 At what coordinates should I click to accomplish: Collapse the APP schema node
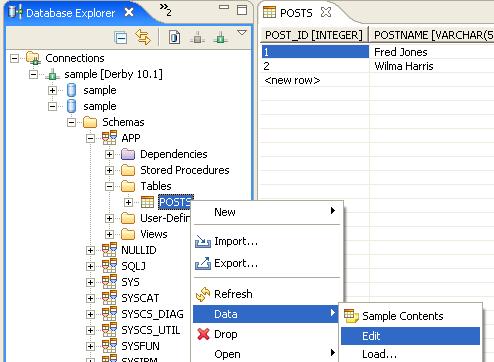pos(90,138)
